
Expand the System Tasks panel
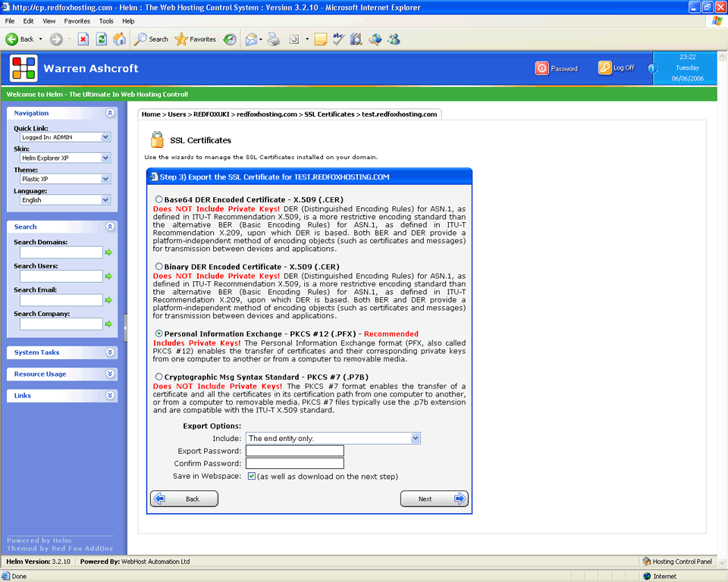110,352
